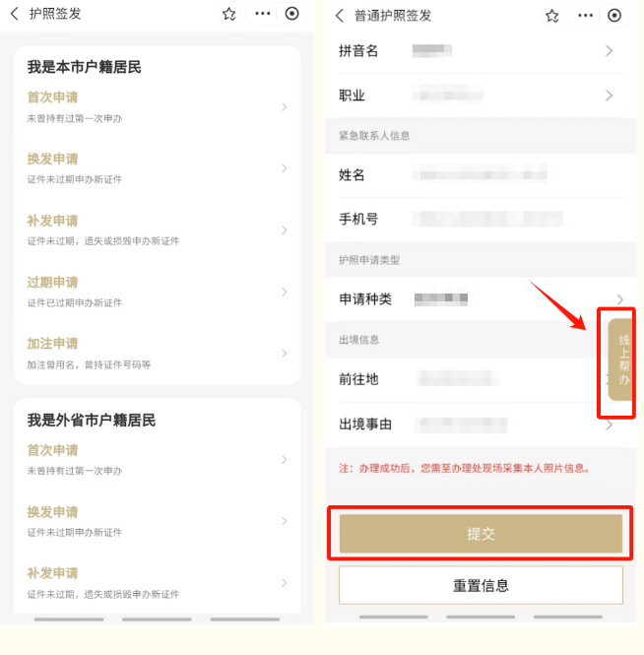Favorite the 护照签发 page with star icon
The width and height of the screenshot is (644, 655).
(228, 14)
